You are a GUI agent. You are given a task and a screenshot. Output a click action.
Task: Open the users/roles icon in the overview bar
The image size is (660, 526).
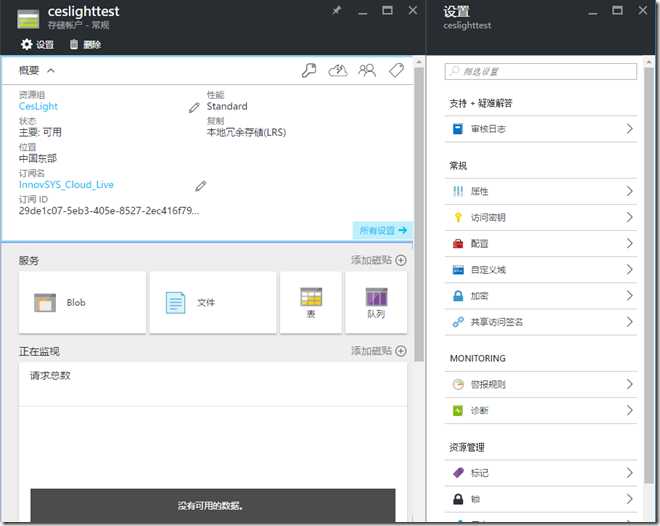[x=367, y=70]
